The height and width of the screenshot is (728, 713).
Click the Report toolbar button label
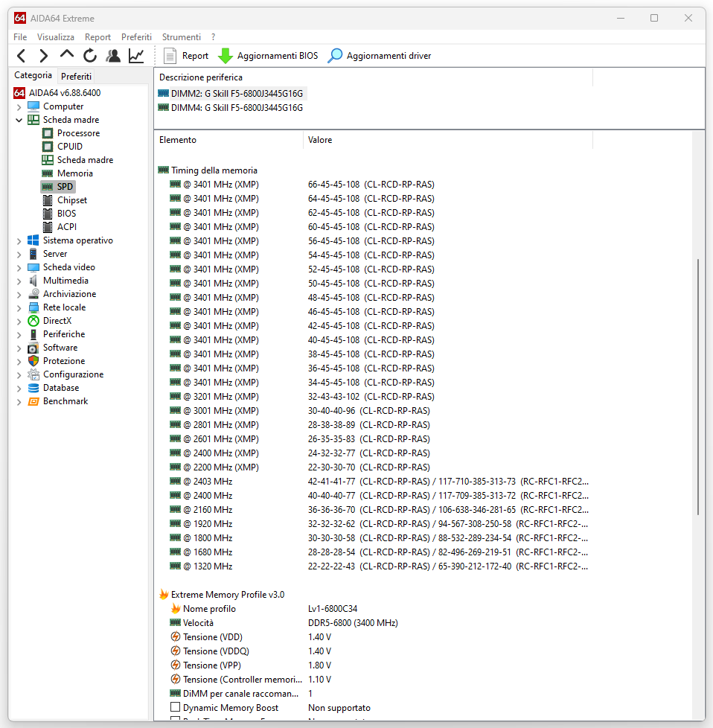click(196, 56)
